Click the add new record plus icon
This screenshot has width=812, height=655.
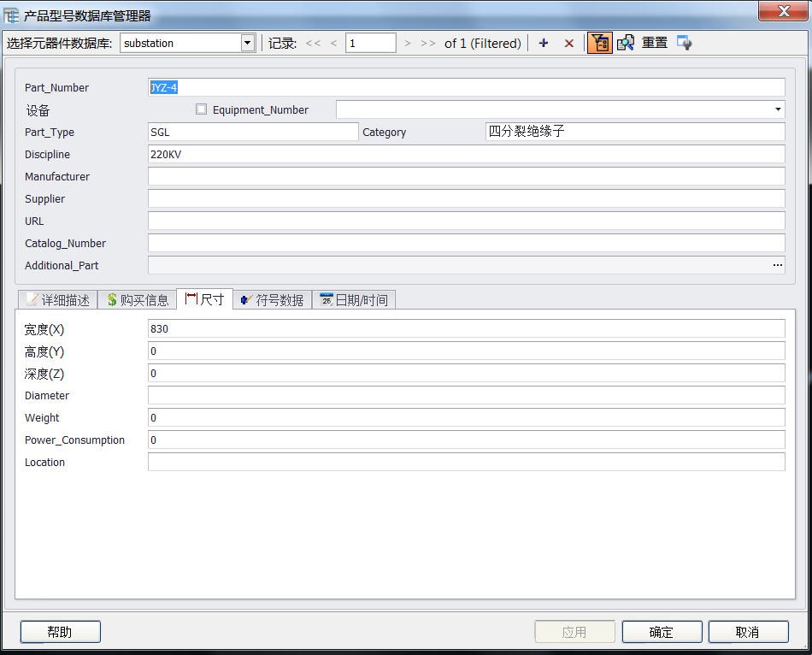(x=544, y=43)
